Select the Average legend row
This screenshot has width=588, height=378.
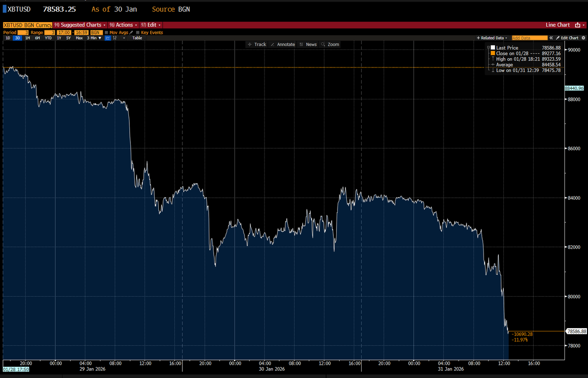click(x=525, y=65)
